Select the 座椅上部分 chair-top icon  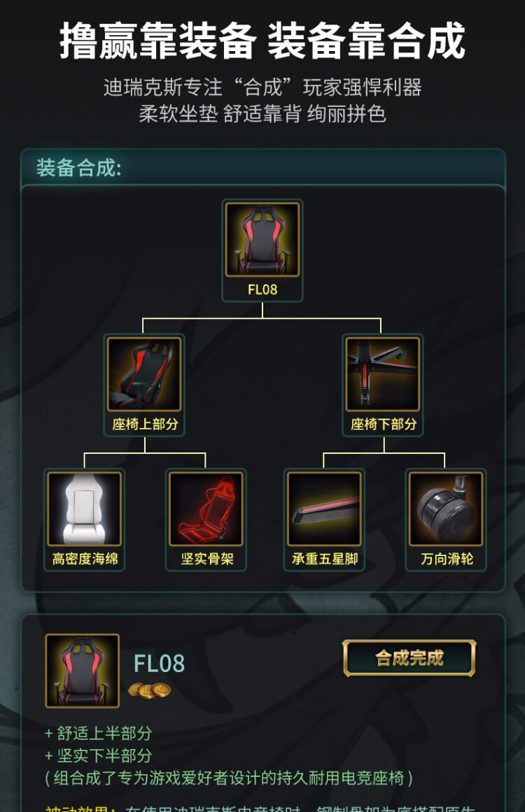(x=144, y=374)
